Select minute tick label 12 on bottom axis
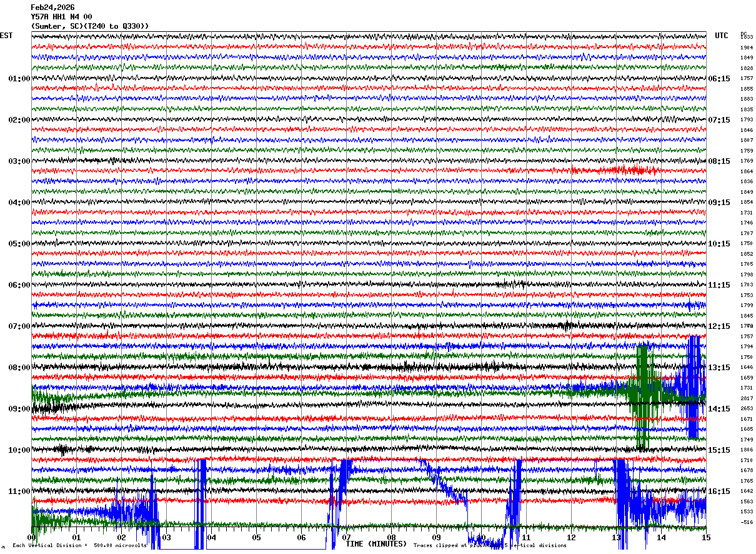This screenshot has width=756, height=554. tap(571, 538)
